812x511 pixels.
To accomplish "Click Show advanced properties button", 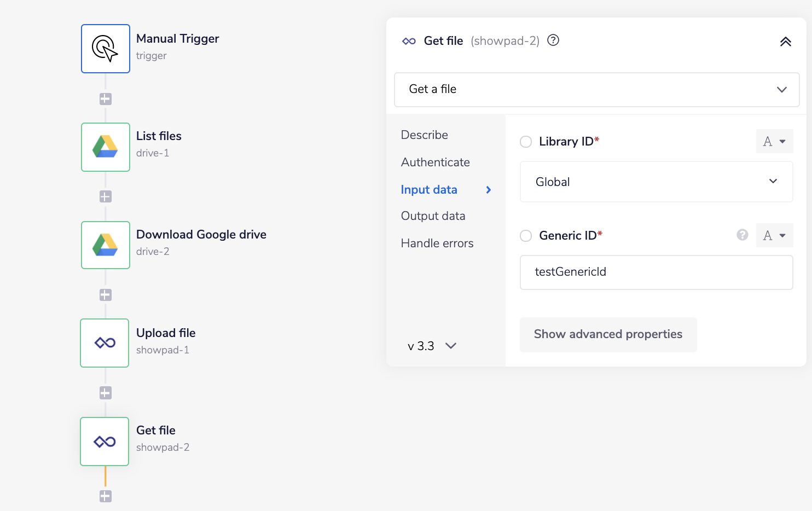I will (x=608, y=334).
